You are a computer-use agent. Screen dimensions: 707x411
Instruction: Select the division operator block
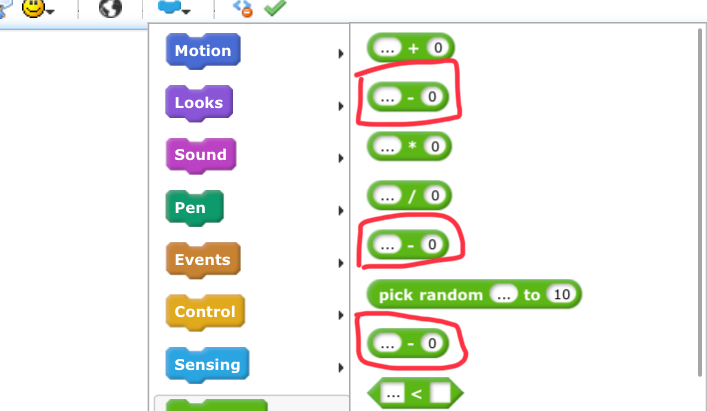[409, 195]
